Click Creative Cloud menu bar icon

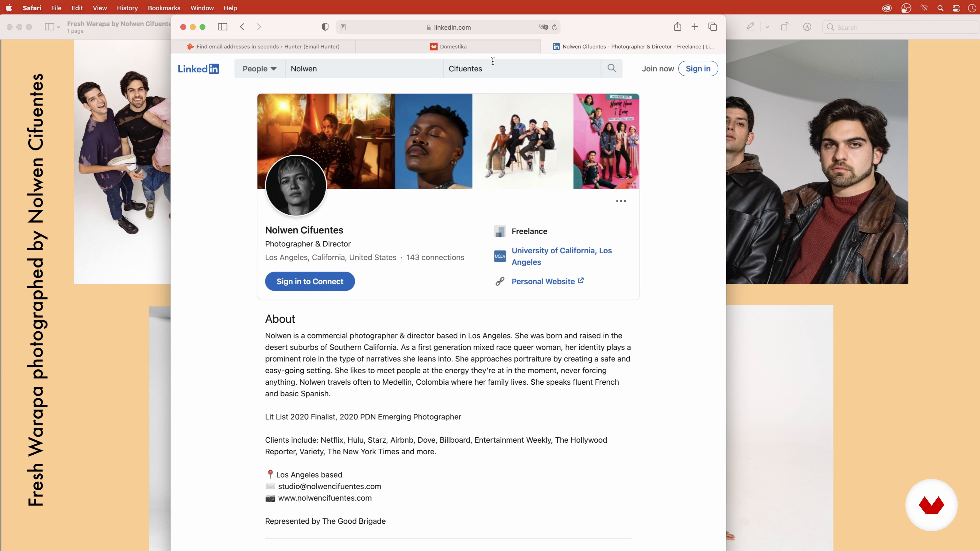click(887, 8)
